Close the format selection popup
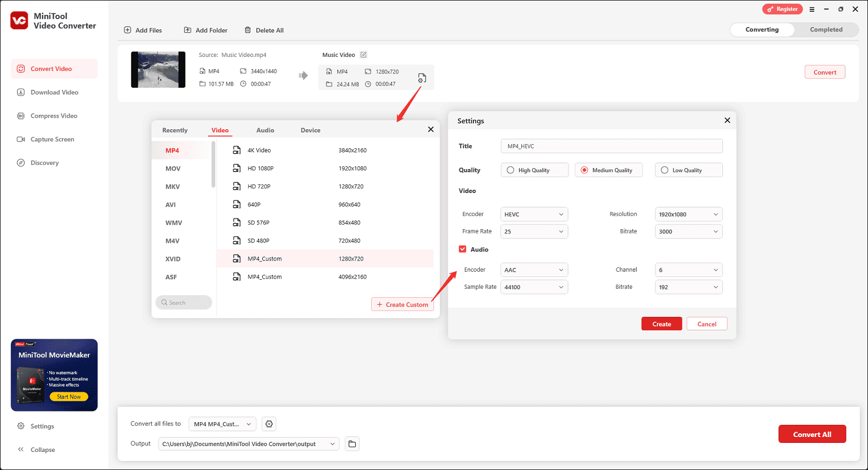The height and width of the screenshot is (470, 868). click(431, 129)
